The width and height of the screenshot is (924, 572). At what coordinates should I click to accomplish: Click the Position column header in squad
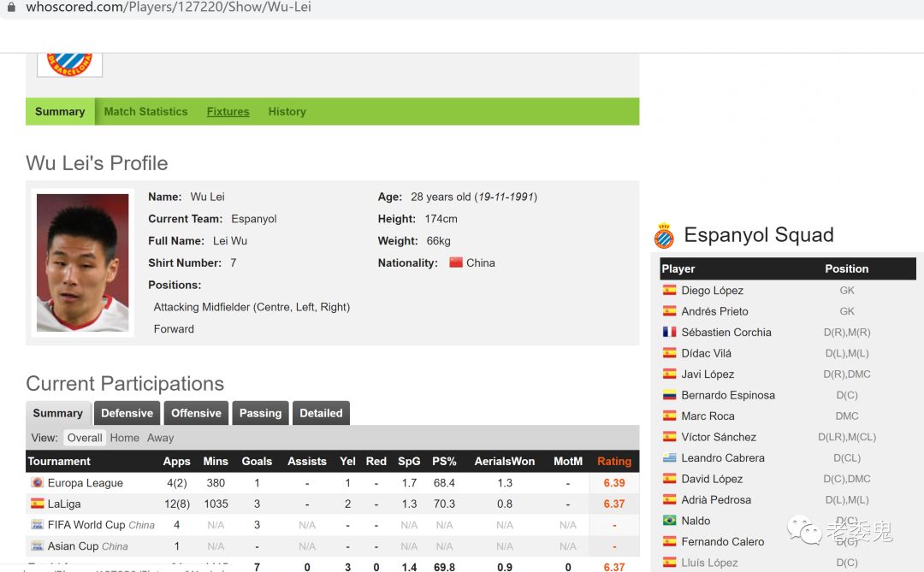[x=846, y=268]
